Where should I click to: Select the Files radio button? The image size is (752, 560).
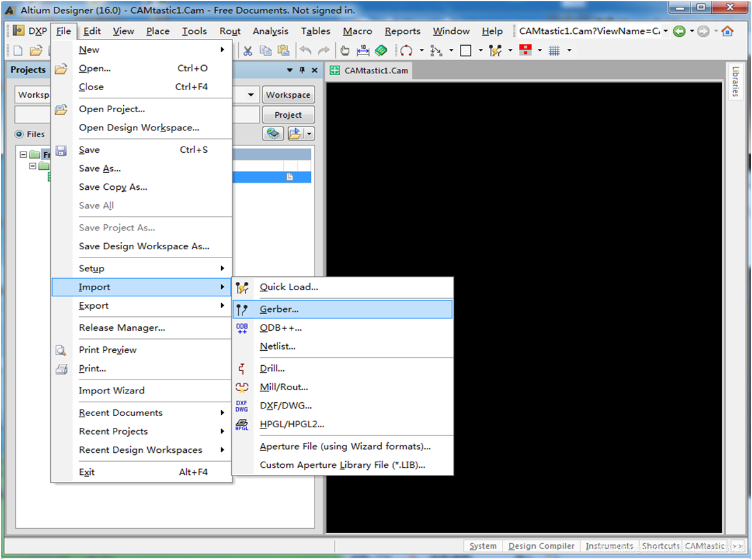coord(19,134)
